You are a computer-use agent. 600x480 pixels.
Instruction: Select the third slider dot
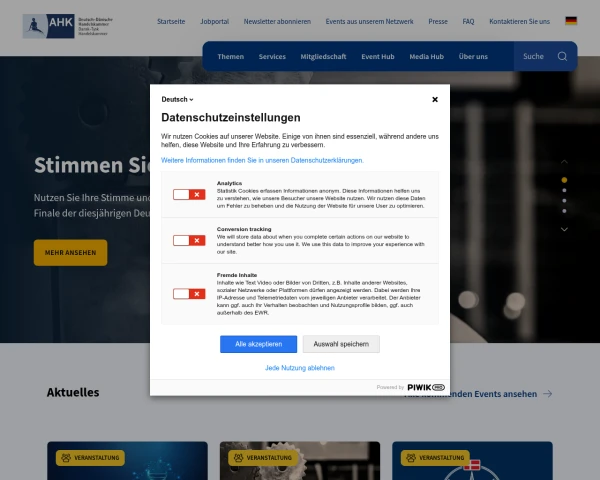(x=564, y=201)
